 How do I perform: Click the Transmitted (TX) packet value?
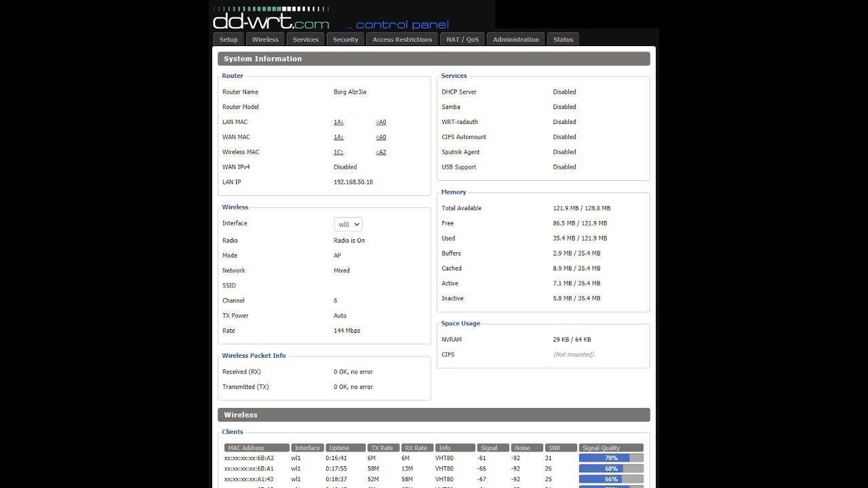pyautogui.click(x=353, y=387)
